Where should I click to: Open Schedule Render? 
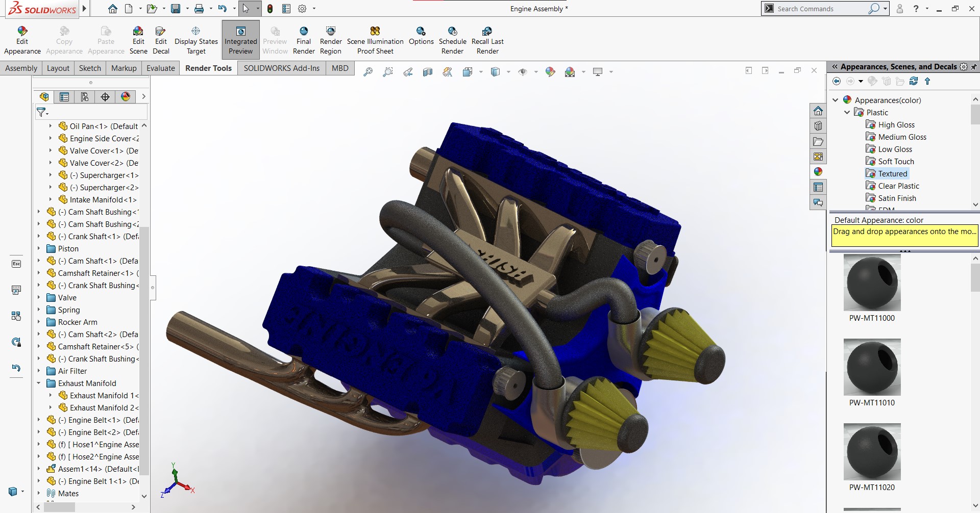point(453,40)
